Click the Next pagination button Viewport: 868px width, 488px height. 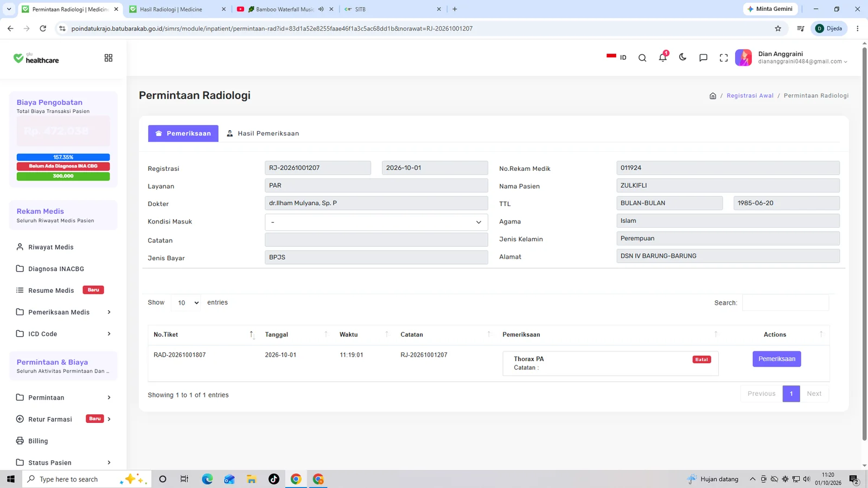point(814,394)
